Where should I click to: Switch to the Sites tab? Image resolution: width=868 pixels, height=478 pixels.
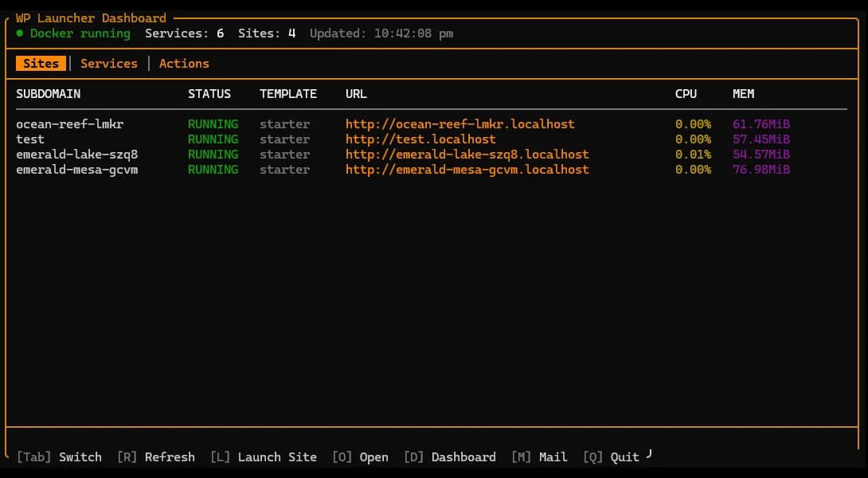click(x=41, y=64)
